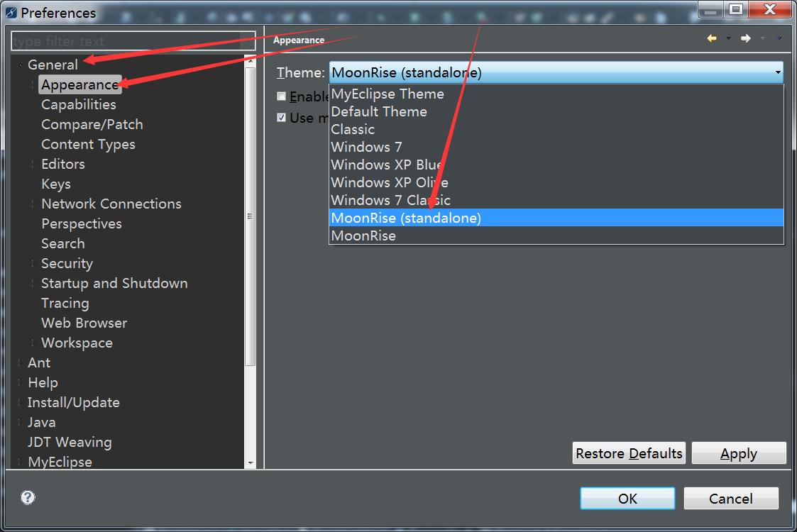Toggle the checkbox beginning with Enable
Image resolution: width=797 pixels, height=532 pixels.
[281, 96]
